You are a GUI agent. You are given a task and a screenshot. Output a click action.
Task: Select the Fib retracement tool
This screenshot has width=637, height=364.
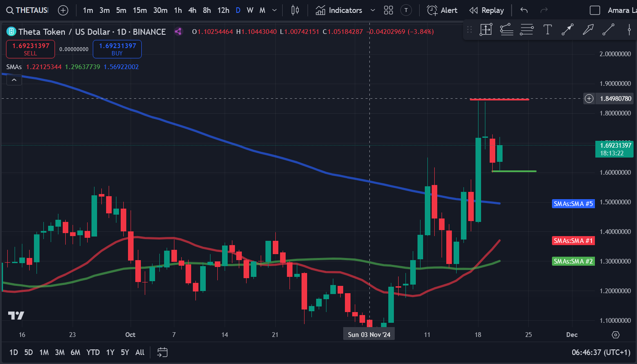point(506,30)
